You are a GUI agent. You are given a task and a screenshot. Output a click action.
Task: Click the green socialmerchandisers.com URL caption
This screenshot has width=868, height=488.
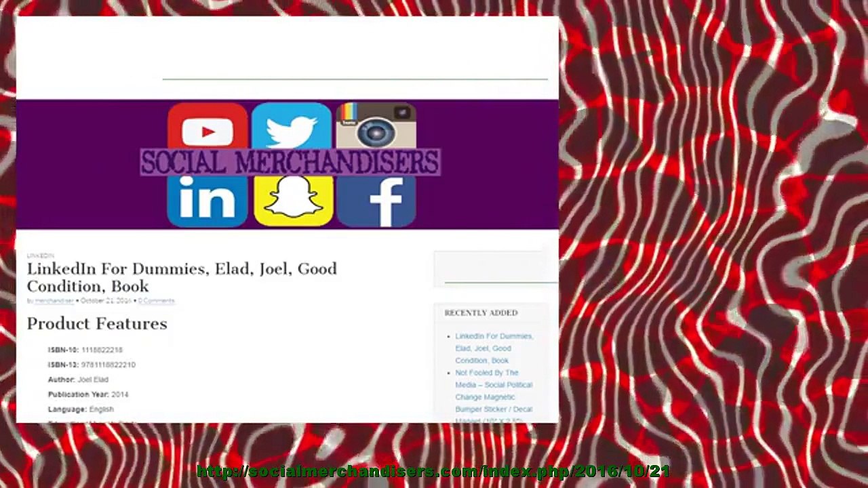coord(433,472)
